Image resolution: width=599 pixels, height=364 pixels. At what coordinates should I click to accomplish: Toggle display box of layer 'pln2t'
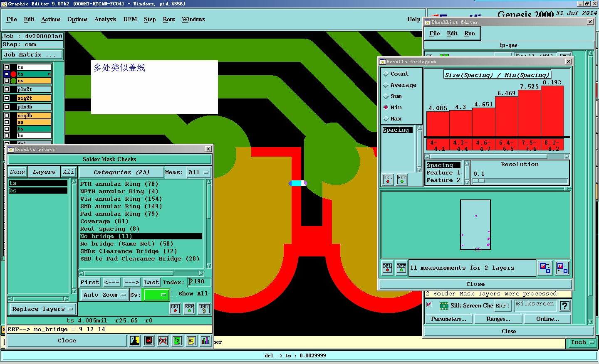tap(7, 89)
